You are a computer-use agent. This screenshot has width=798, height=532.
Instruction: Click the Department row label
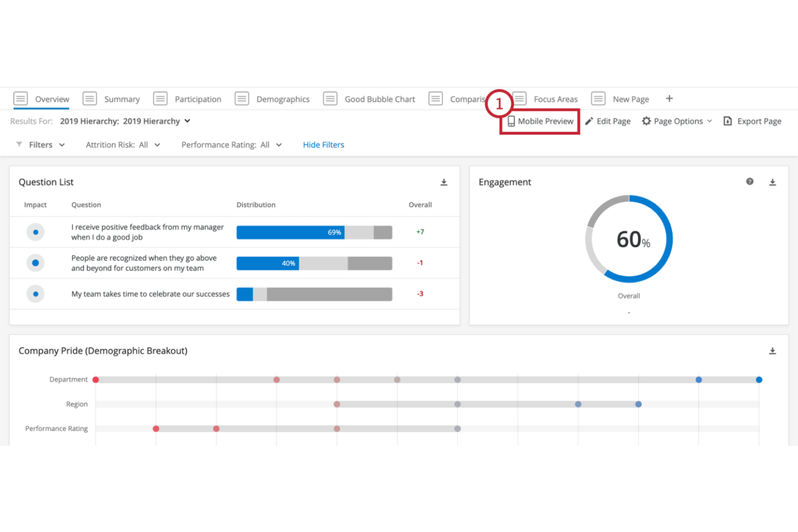(68, 379)
